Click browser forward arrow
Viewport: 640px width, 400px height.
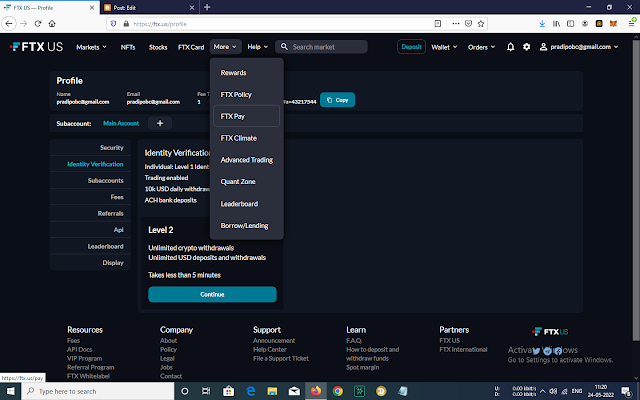point(24,24)
